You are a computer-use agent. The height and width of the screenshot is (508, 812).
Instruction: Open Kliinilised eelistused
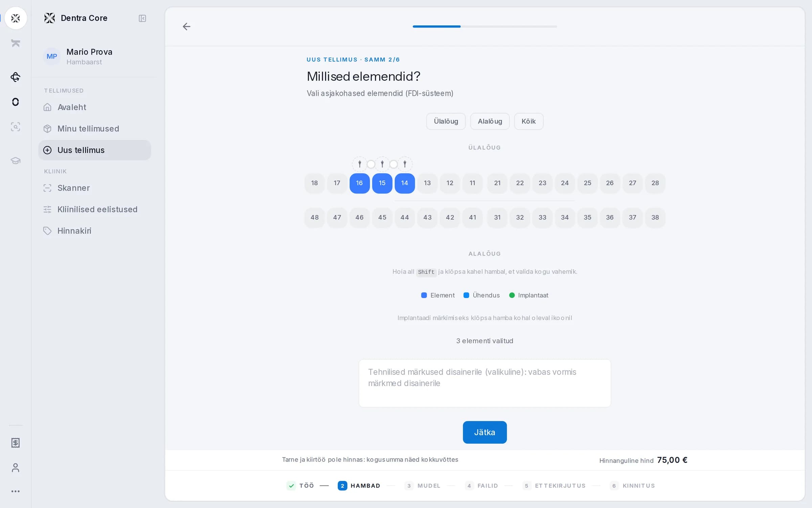95,209
